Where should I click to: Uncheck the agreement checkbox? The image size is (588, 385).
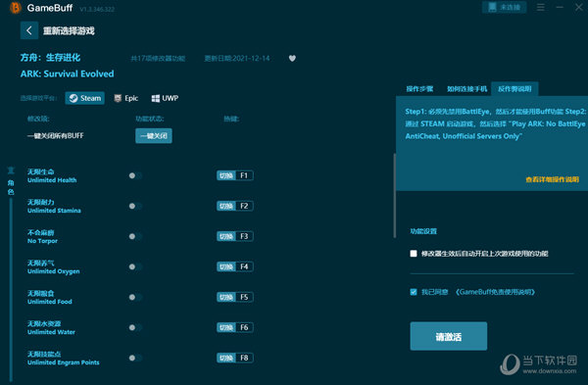414,292
